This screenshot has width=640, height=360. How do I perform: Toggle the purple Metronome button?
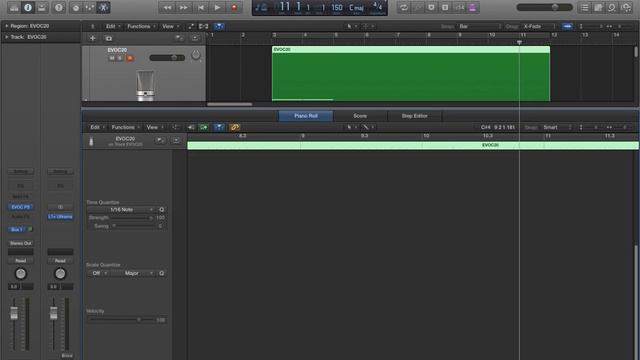click(x=473, y=7)
